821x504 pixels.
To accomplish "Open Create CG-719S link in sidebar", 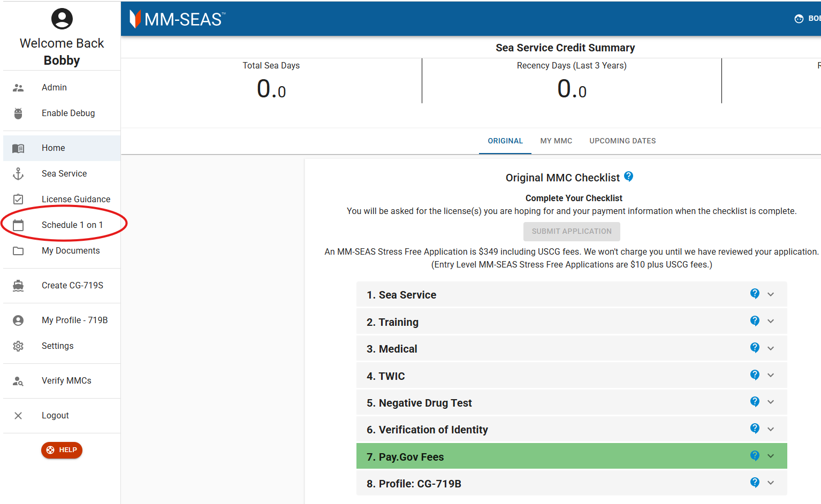I will (x=62, y=286).
